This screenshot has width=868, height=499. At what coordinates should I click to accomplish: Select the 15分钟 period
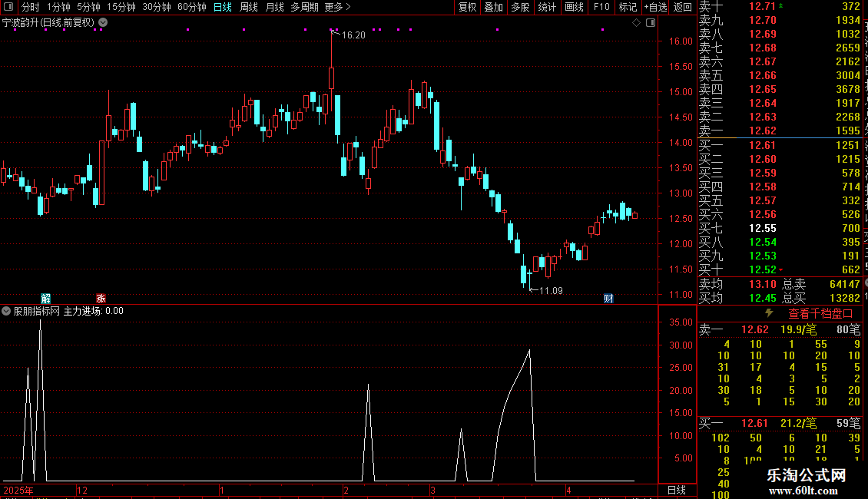(x=121, y=7)
